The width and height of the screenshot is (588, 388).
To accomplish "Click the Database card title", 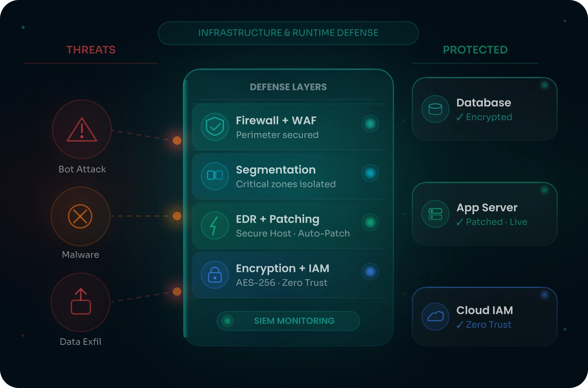I will [484, 103].
